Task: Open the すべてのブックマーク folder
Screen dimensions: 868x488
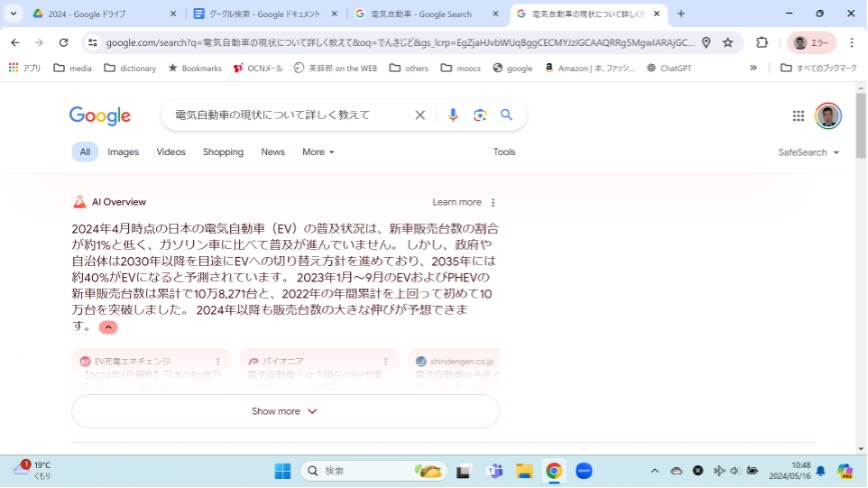Action: [x=818, y=68]
